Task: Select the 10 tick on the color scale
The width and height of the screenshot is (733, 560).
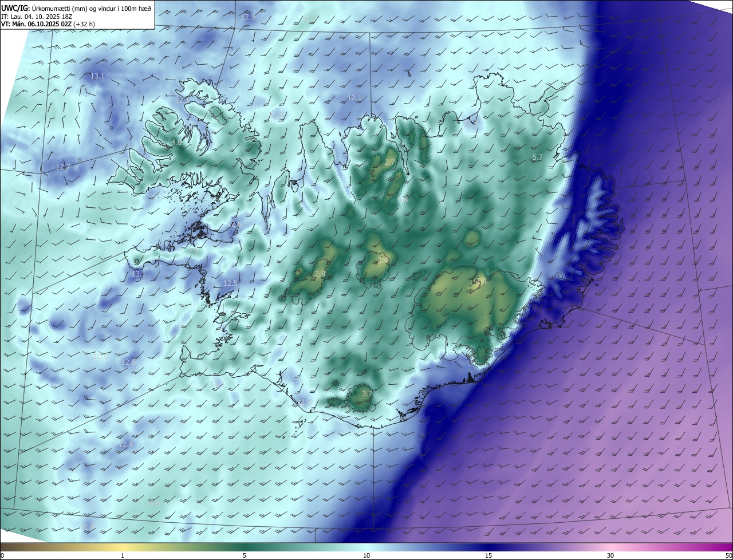Action: click(366, 556)
